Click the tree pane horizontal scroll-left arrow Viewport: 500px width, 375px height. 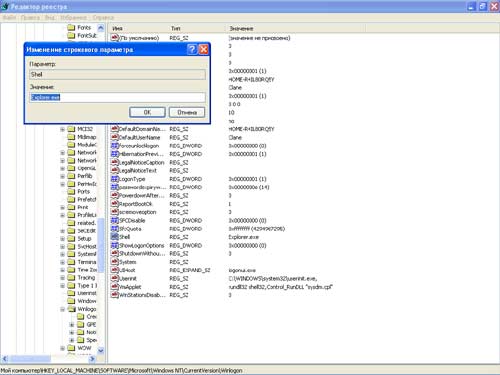[5, 359]
